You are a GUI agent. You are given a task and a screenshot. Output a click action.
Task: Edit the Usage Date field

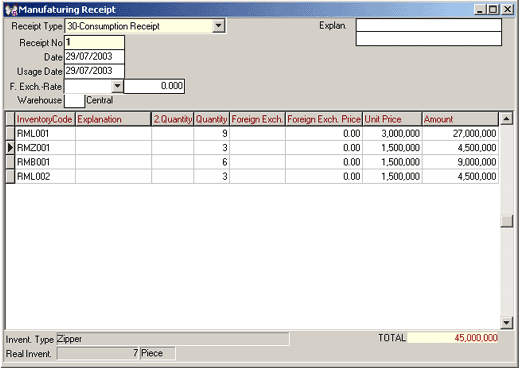click(94, 71)
